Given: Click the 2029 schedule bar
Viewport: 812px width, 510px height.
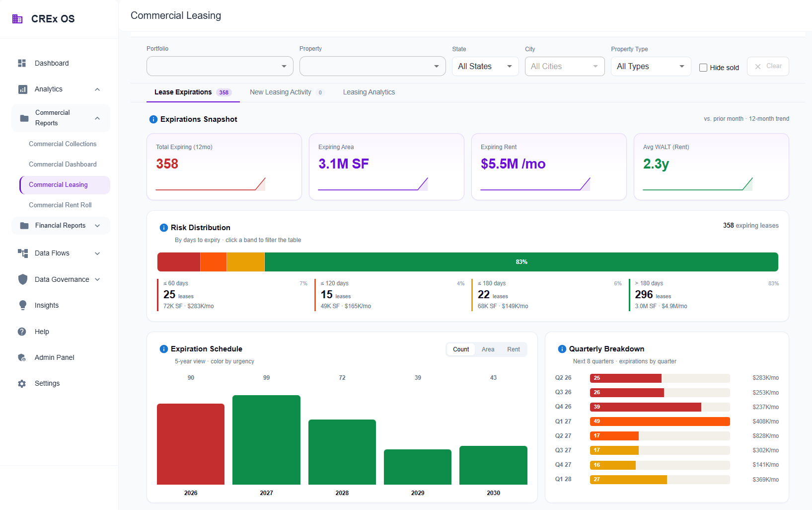Looking at the screenshot, I should (418, 467).
